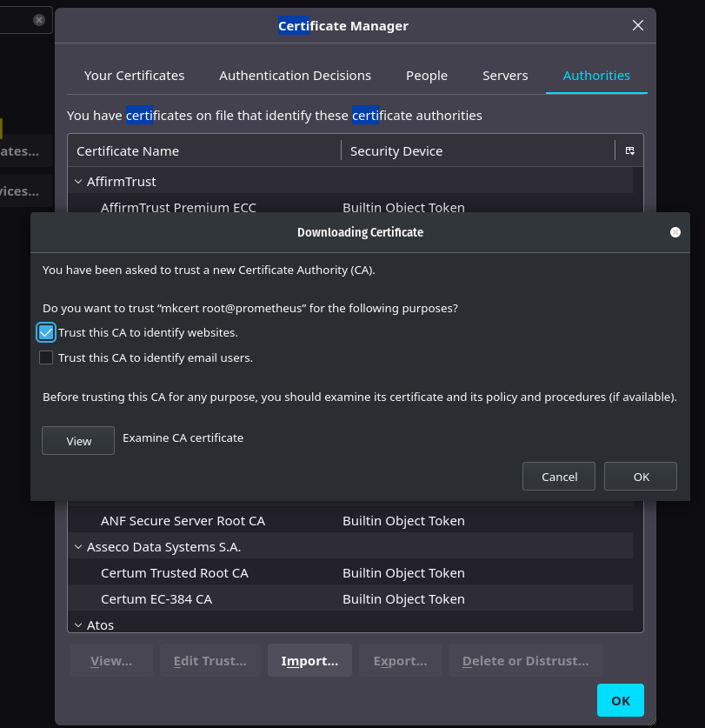Click the View… button below the list
705x728 pixels.
click(x=111, y=660)
